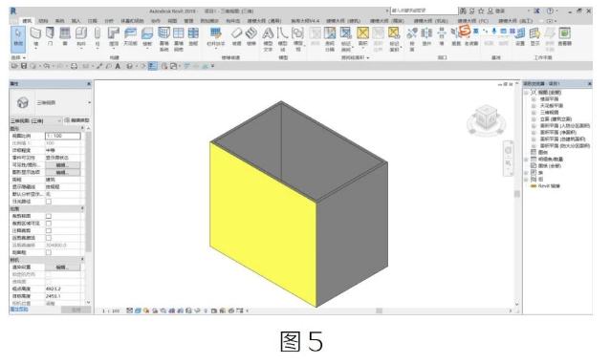The width and height of the screenshot is (610, 364).
Task: Click the View Scale (视图比例) 1:100 field
Action: click(x=63, y=136)
